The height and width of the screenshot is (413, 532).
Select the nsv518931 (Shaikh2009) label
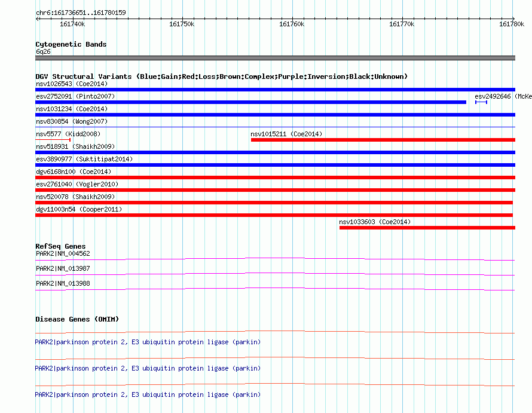pyautogui.click(x=75, y=146)
